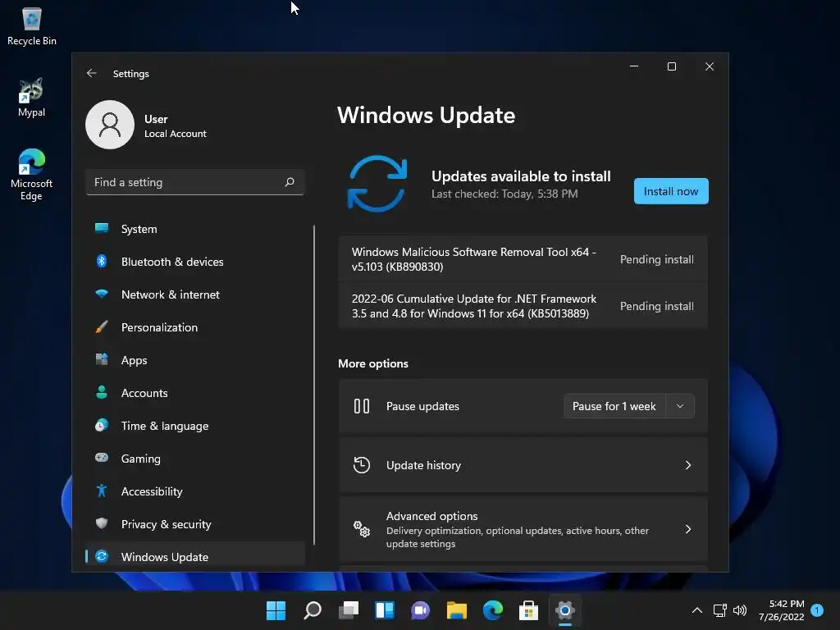This screenshot has height=630, width=840.
Task: Open Personalization settings
Action: click(195, 327)
